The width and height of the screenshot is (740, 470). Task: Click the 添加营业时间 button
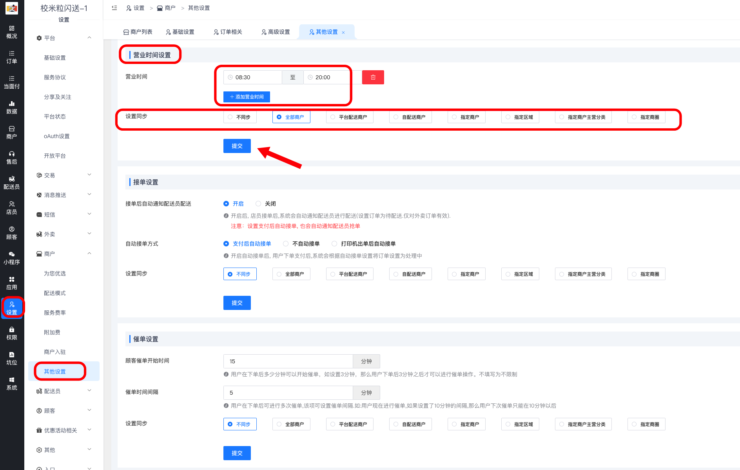tap(245, 97)
